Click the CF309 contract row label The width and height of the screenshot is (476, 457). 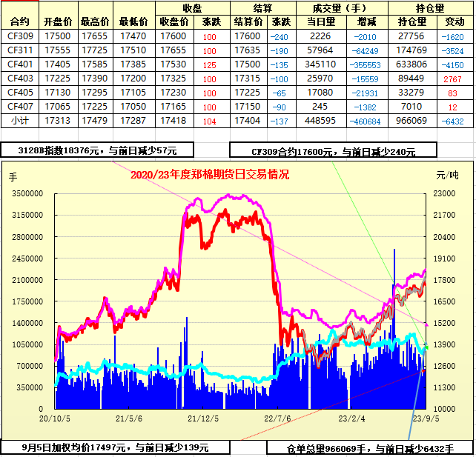[x=20, y=36]
